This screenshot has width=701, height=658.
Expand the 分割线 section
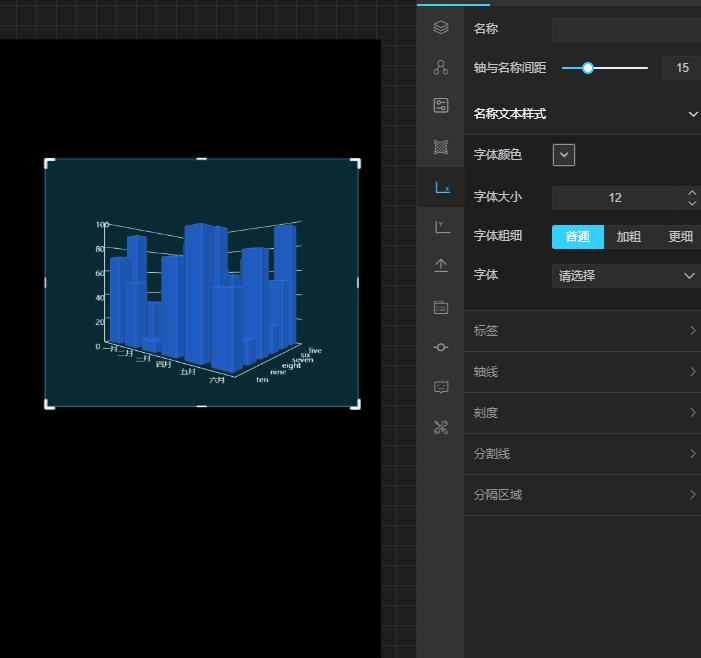[x=583, y=454]
